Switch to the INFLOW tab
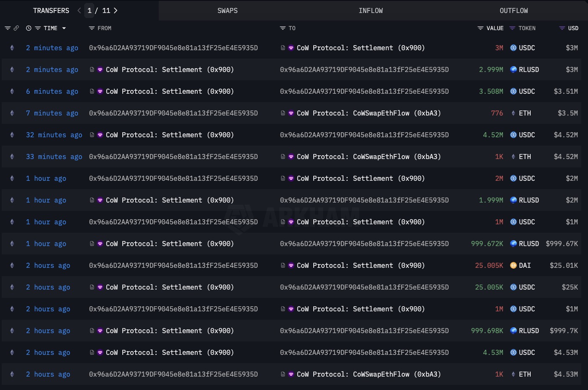Screen dimensions: 588x390 click(371, 10)
